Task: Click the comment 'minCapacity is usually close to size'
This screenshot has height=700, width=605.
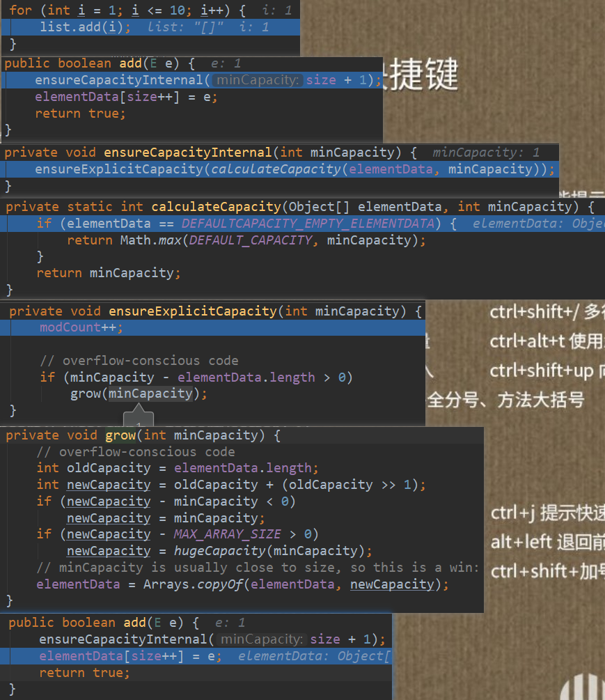Action: [x=258, y=568]
